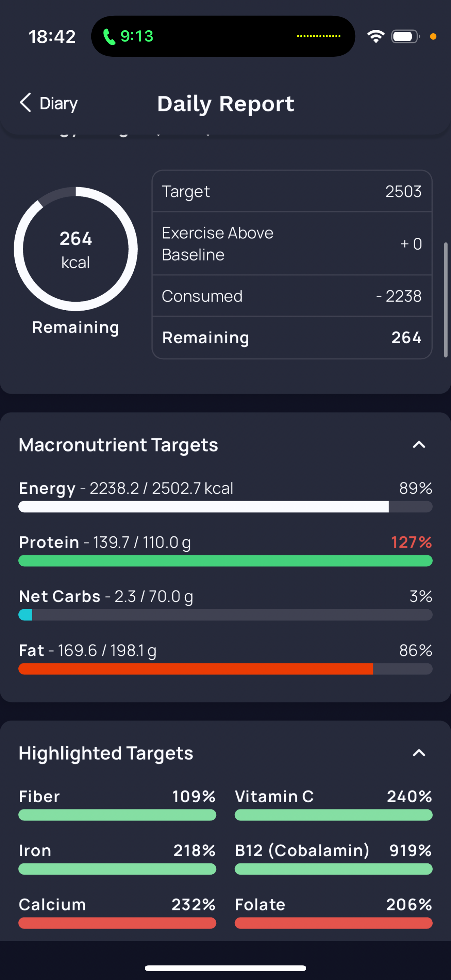This screenshot has height=980, width=451.
Task: Tap the Energy progress bar
Action: (x=225, y=507)
